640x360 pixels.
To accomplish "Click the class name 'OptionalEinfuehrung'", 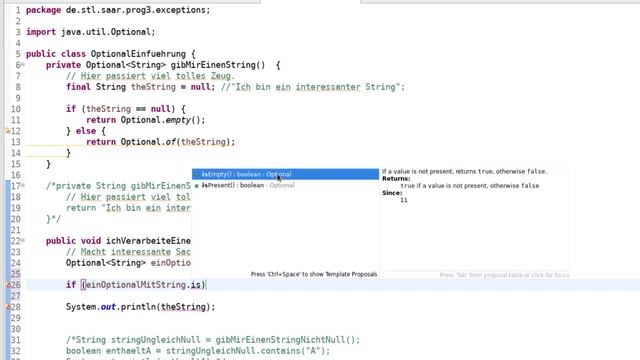I will [138, 54].
